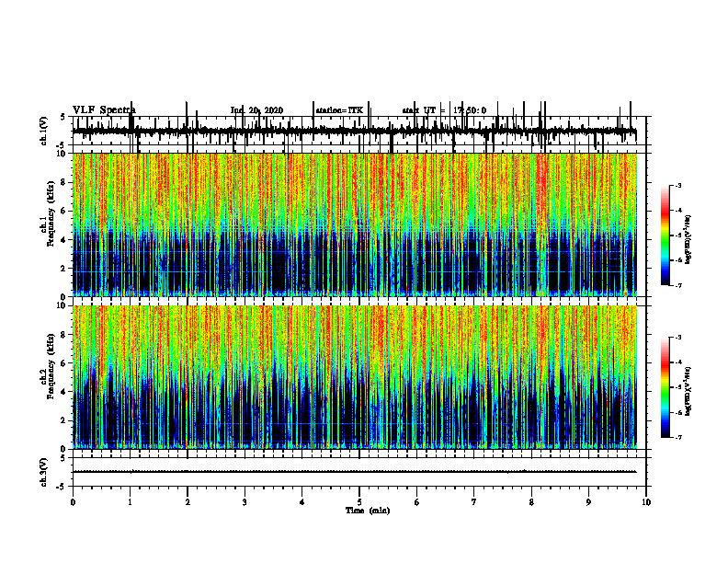Click the '5' tick on the time axis
The width and height of the screenshot is (728, 563).
tap(359, 502)
